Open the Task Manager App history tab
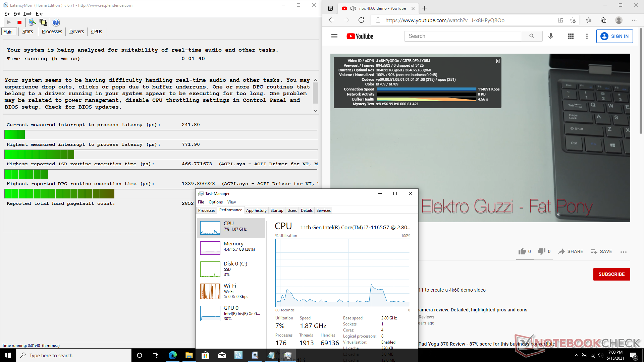644x362 pixels. pyautogui.click(x=256, y=210)
